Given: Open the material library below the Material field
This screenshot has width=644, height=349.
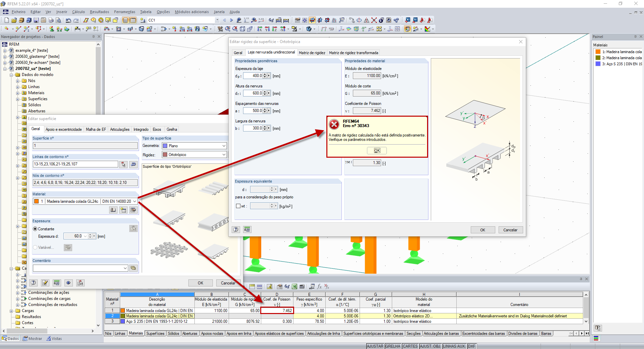Looking at the screenshot, I should [113, 210].
